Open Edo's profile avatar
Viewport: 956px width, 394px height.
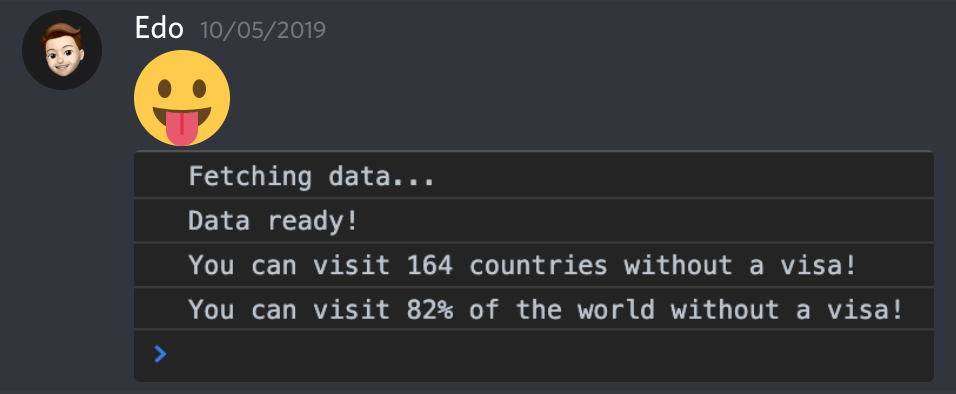pyautogui.click(x=62, y=50)
